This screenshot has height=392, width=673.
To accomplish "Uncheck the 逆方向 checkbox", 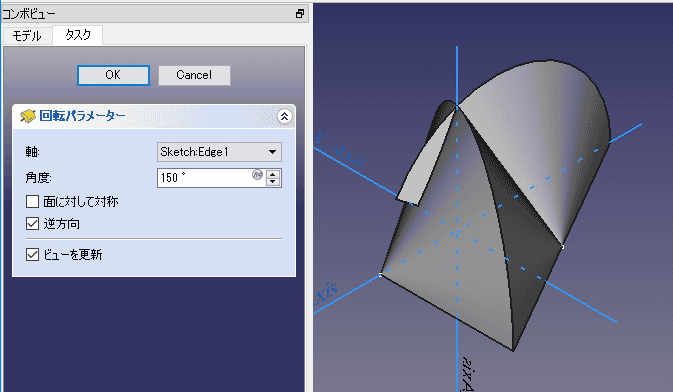I will click(x=33, y=224).
